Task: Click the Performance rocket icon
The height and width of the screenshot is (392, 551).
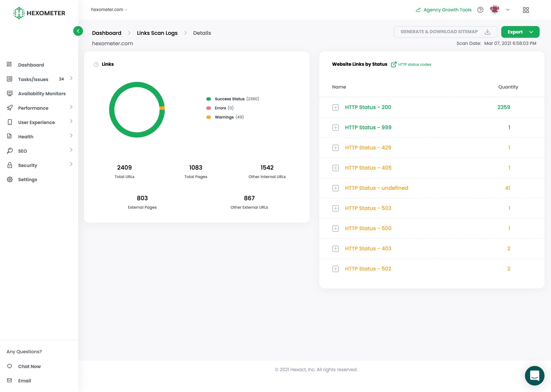Action: (x=10, y=108)
